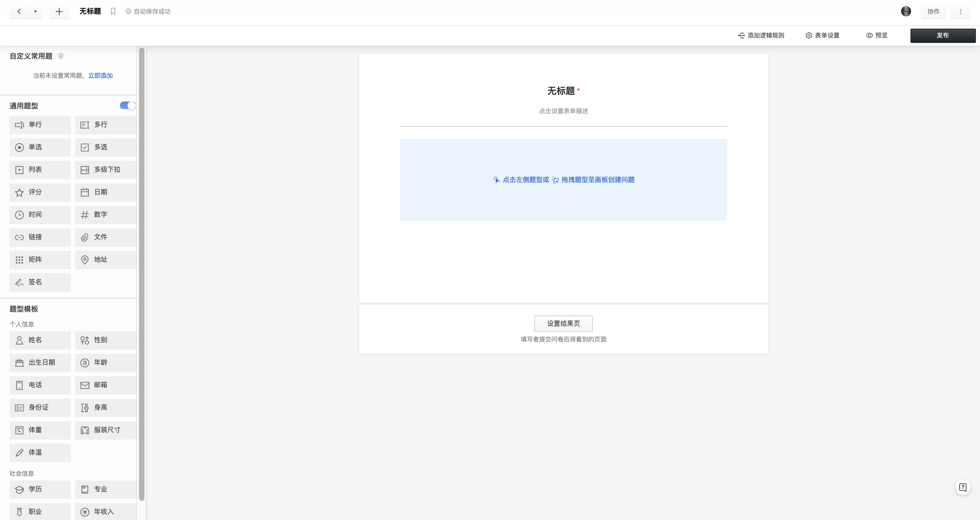Click the 无标题 form title to edit
Screen dimensions: 980x520
click(561, 91)
